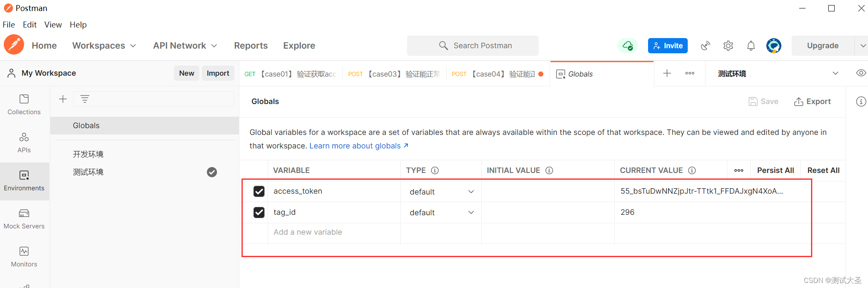Click the INITIAL VALUE info icon
The width and height of the screenshot is (868, 288).
coord(549,170)
